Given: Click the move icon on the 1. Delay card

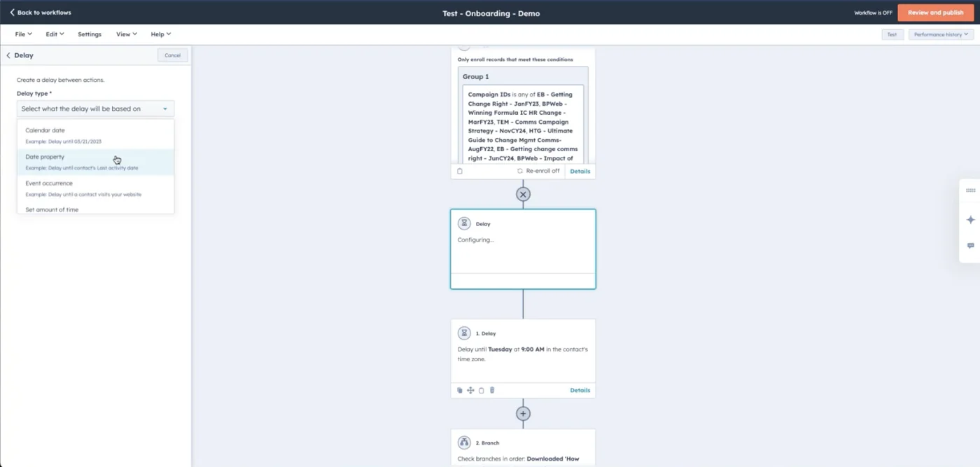Looking at the screenshot, I should 470,391.
